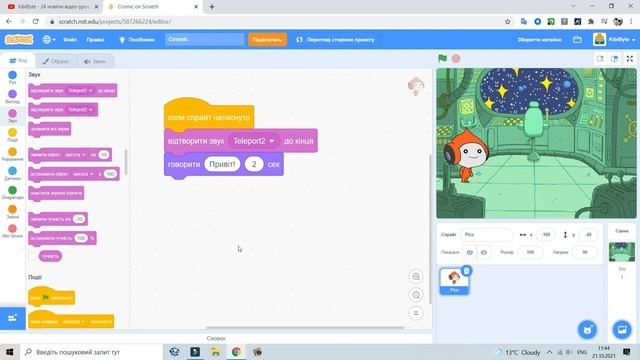Click the Привіт! text in говорити block

pos(222,164)
